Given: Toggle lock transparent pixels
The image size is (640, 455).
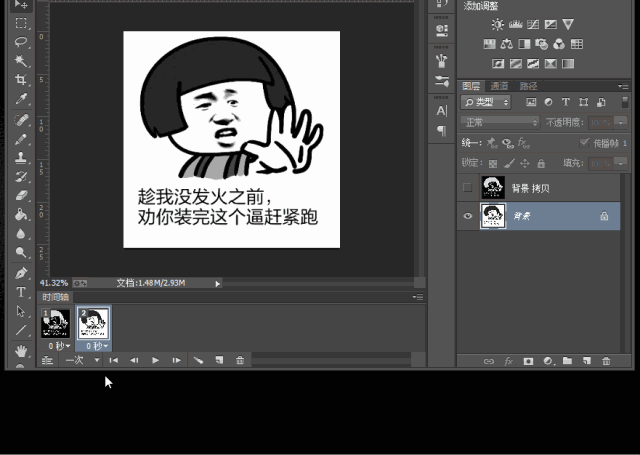Looking at the screenshot, I should click(493, 164).
